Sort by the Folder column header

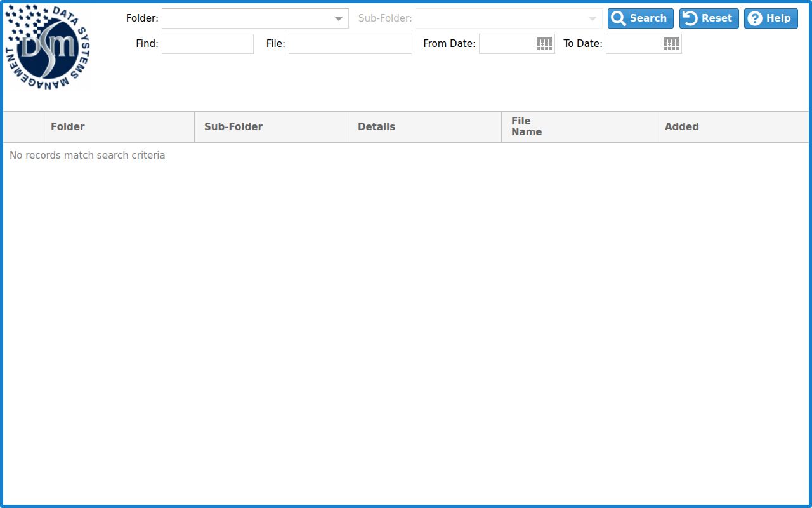(117, 127)
